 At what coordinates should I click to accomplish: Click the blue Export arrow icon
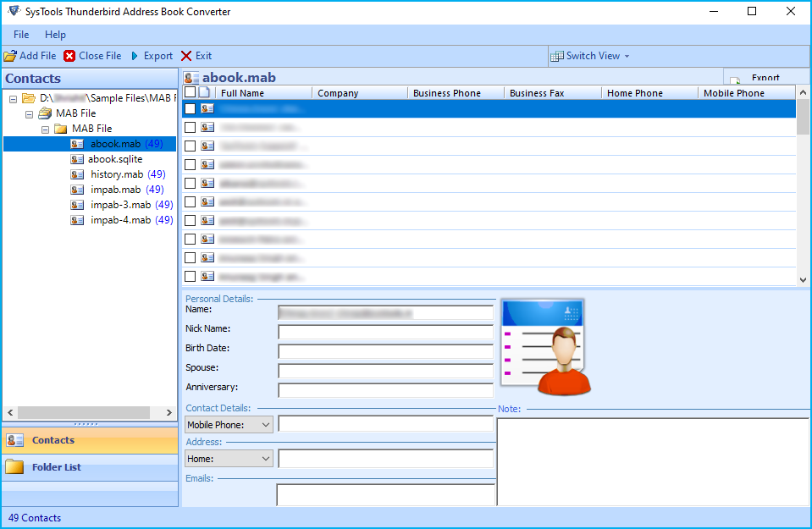[135, 56]
